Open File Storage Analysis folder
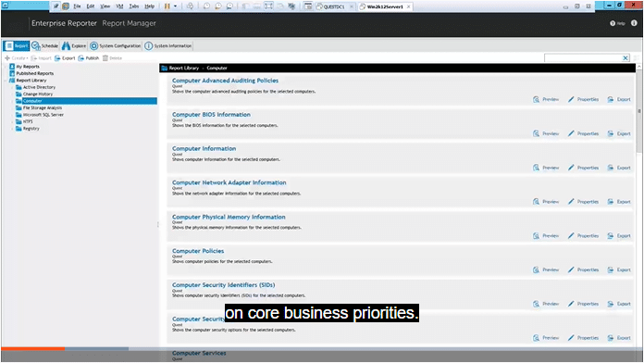The height and width of the screenshot is (363, 644). click(x=43, y=107)
